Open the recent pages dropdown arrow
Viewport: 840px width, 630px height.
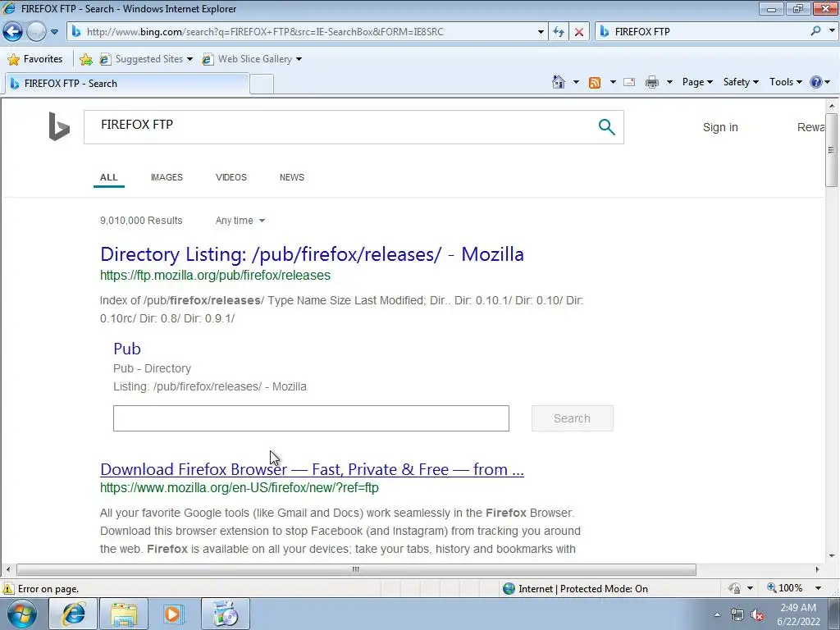[x=54, y=32]
